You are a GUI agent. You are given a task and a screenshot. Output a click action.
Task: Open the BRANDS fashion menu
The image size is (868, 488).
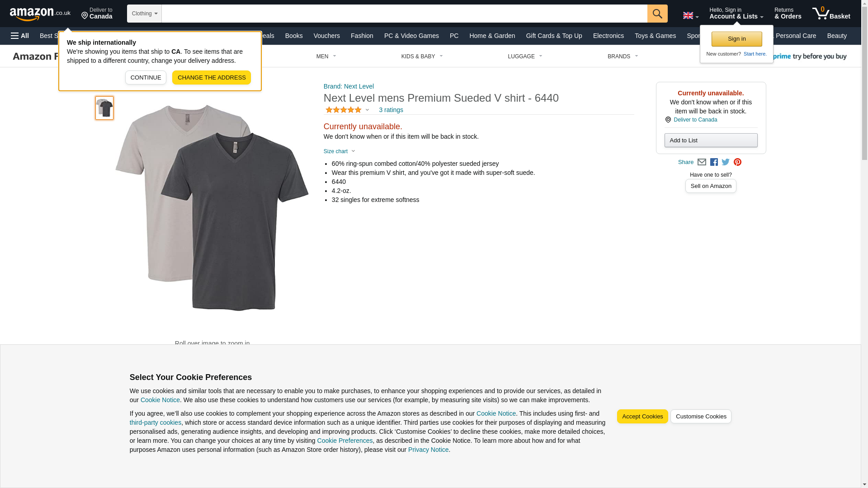622,56
